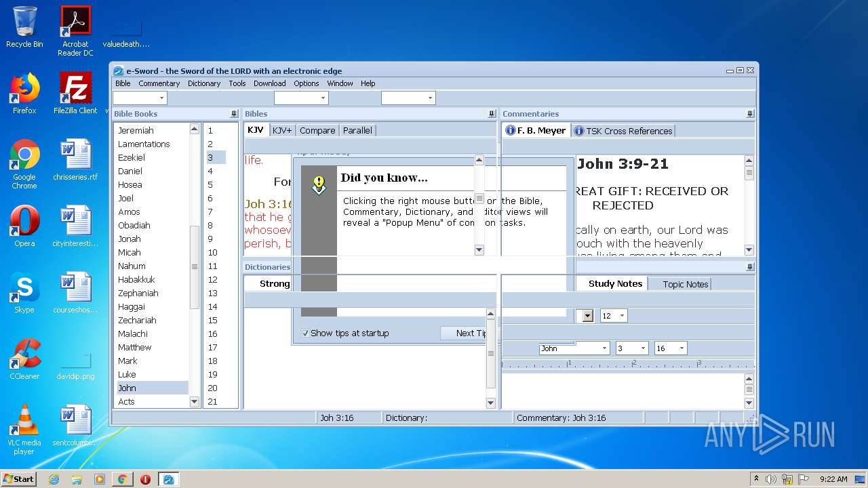The image size is (868, 488).
Task: Click e-Sword taskbar button
Action: tap(168, 479)
